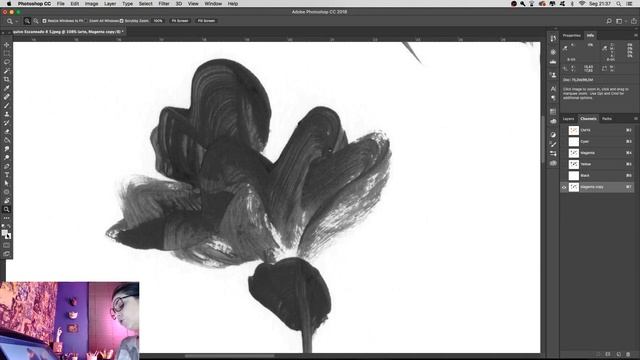Select the Lasso tool
This screenshot has height=360, width=640.
pos(7,62)
